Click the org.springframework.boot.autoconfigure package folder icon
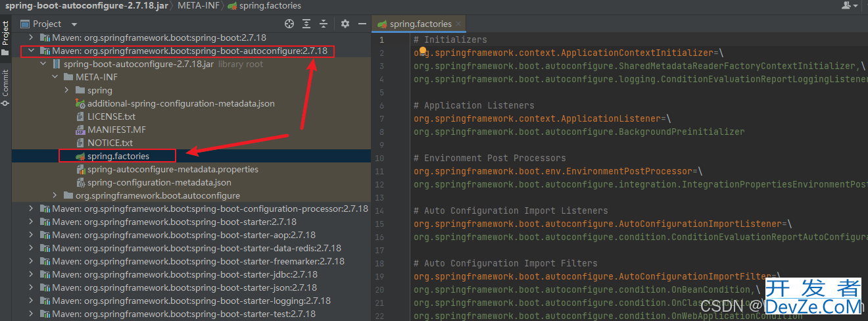868x321 pixels. pyautogui.click(x=68, y=195)
